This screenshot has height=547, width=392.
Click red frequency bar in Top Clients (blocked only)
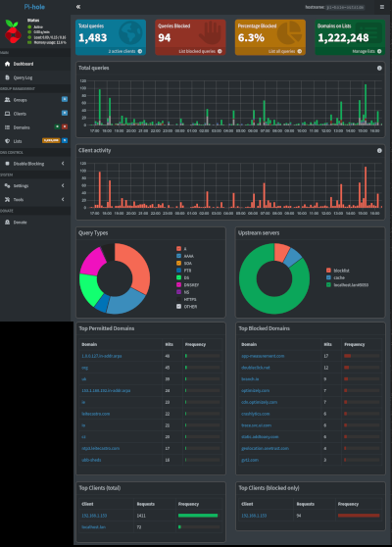point(359,516)
